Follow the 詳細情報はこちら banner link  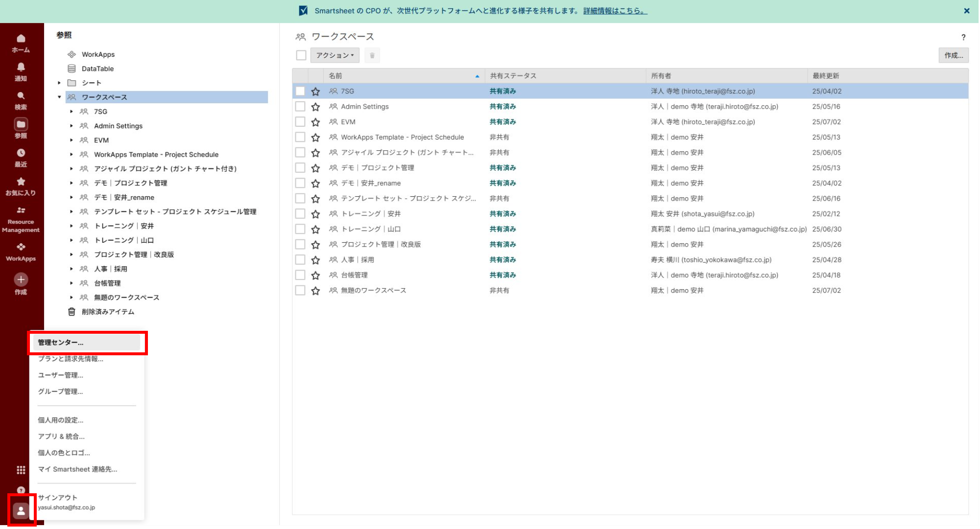click(x=615, y=11)
